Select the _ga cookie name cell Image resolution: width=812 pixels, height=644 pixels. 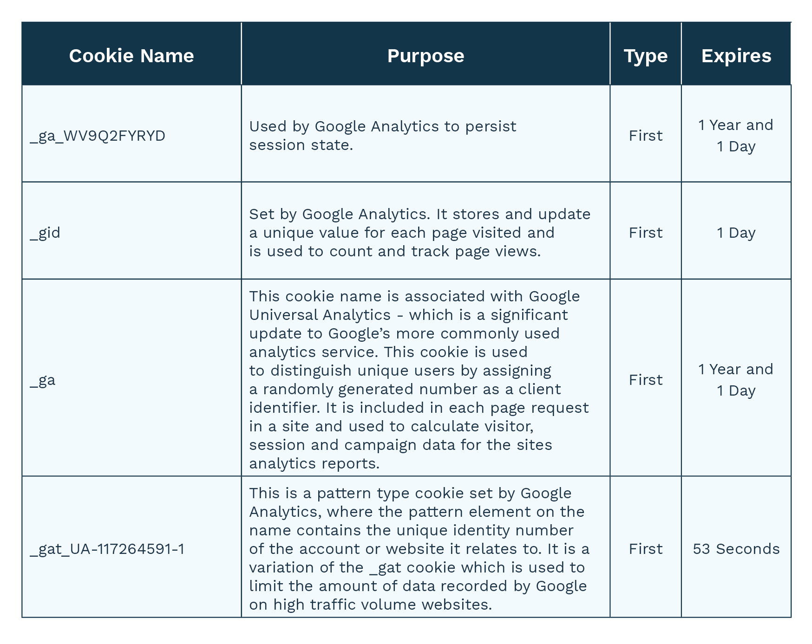tap(43, 380)
